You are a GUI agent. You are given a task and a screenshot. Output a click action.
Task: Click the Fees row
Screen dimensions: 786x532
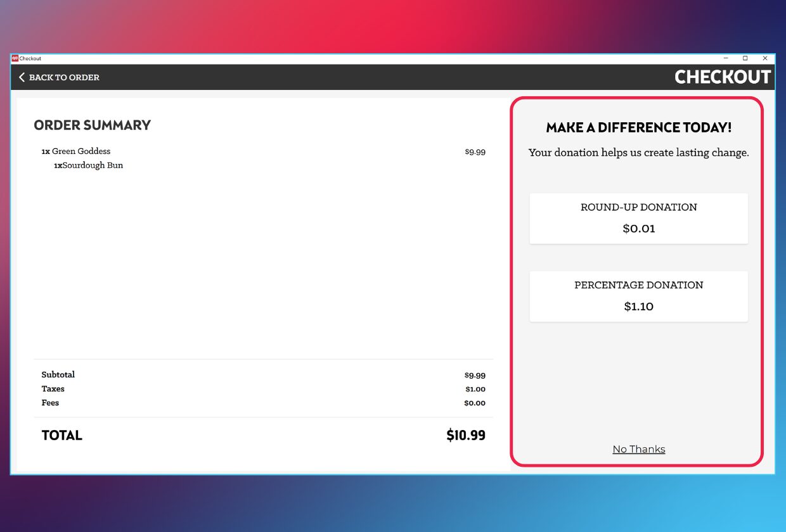[264, 403]
